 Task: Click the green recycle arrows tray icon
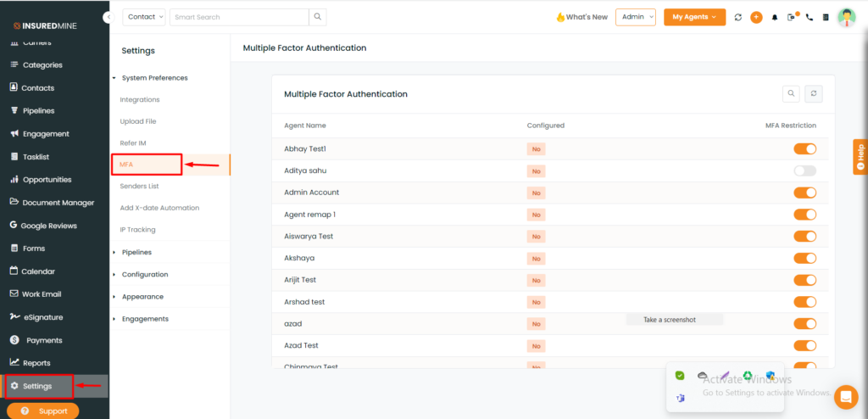coord(748,375)
